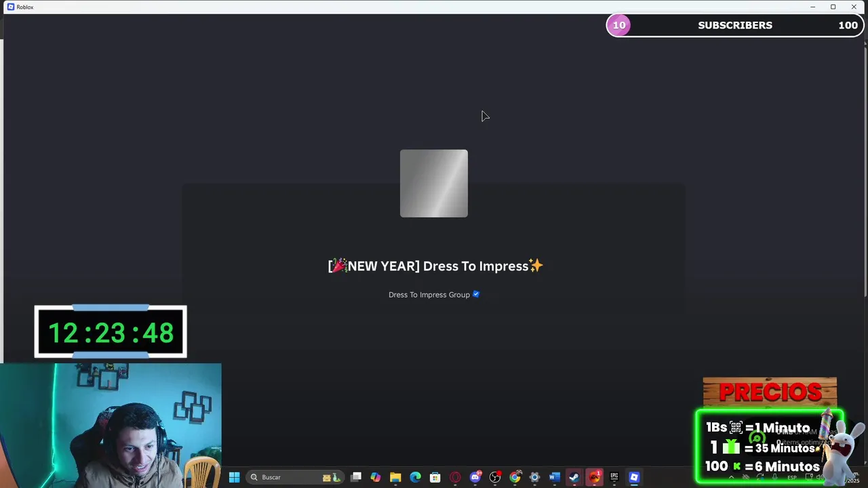Click the '[NEW YEAR] Dress To Impress' title
Screen dimensions: 868x488
[435, 266]
